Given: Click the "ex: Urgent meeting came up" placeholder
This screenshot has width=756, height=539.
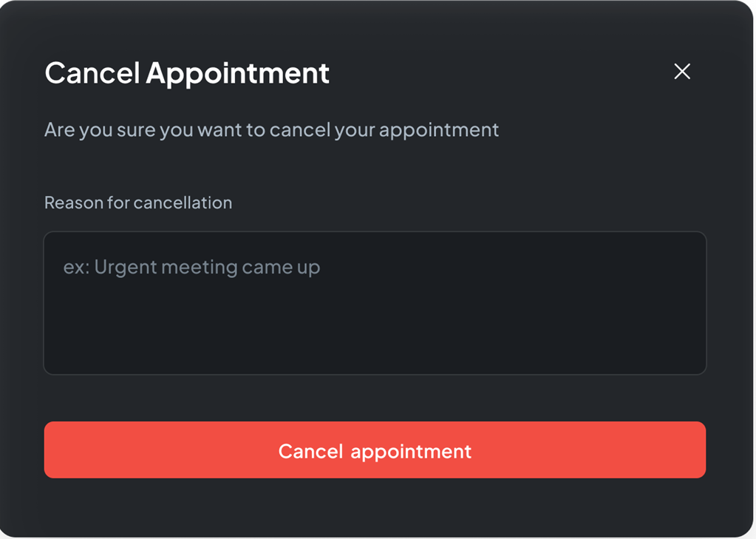Looking at the screenshot, I should pyautogui.click(x=191, y=267).
